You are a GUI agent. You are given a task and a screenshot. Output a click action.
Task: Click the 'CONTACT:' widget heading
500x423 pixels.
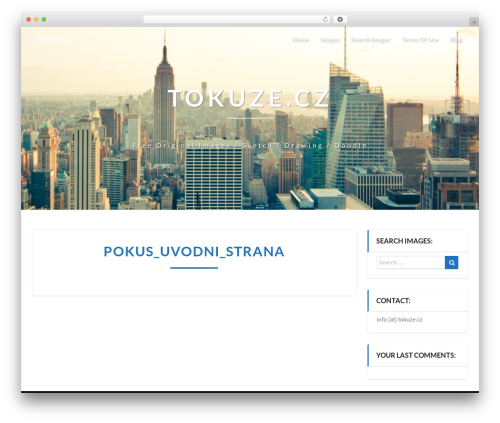(393, 301)
